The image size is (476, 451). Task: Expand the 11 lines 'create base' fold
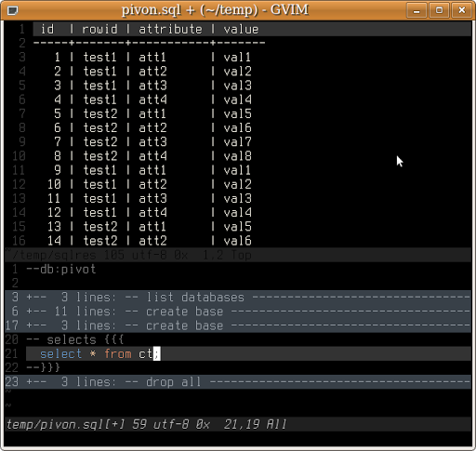pyautogui.click(x=238, y=312)
